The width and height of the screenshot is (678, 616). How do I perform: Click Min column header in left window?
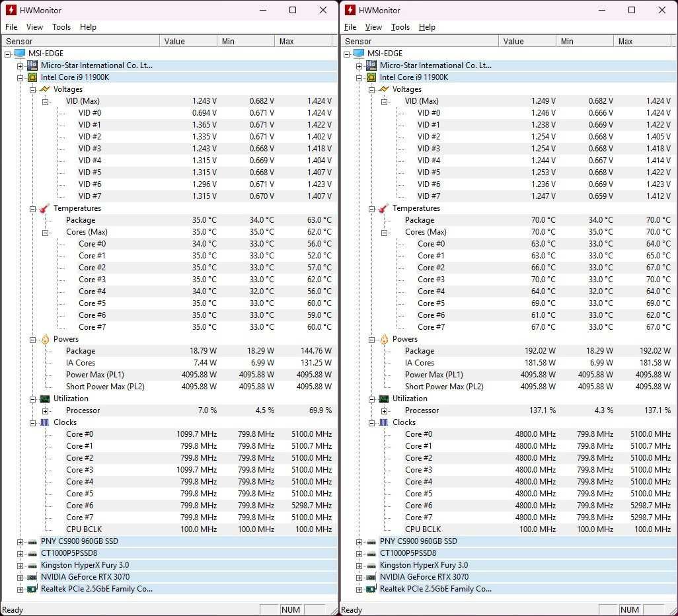[x=246, y=41]
